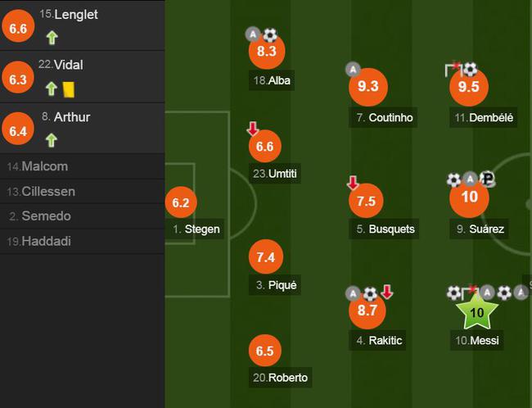The image size is (532, 408).
Task: Click the red substituted-off arrow above Umtiti
Action: [x=253, y=129]
